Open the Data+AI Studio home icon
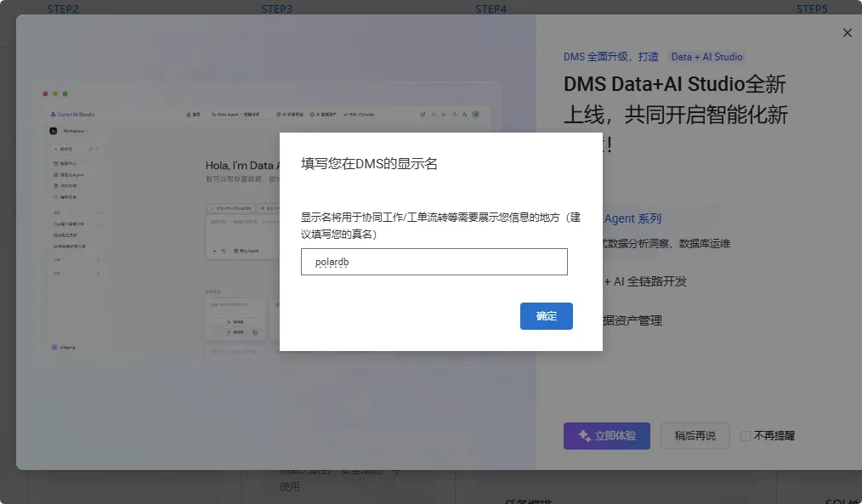Screen dimensions: 862x504 [x=54, y=114]
